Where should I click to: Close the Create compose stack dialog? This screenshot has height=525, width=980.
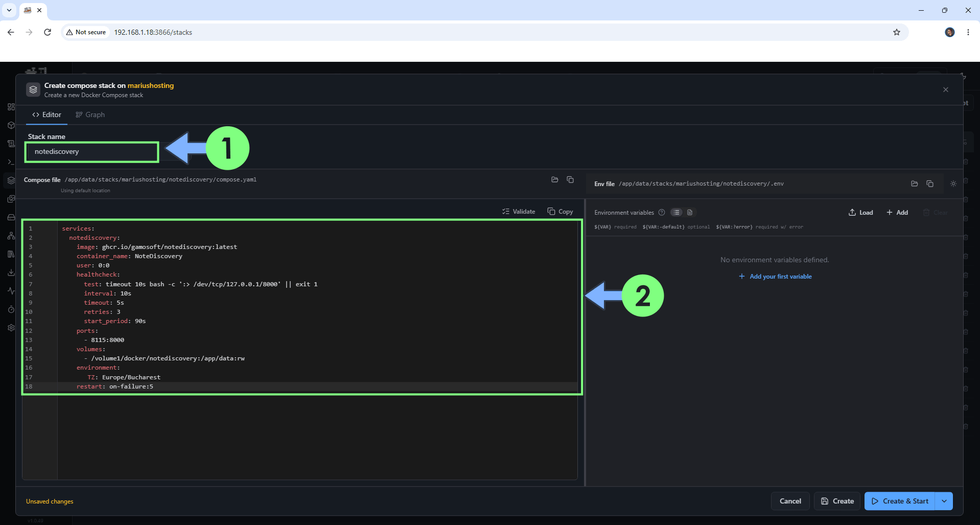coord(946,90)
